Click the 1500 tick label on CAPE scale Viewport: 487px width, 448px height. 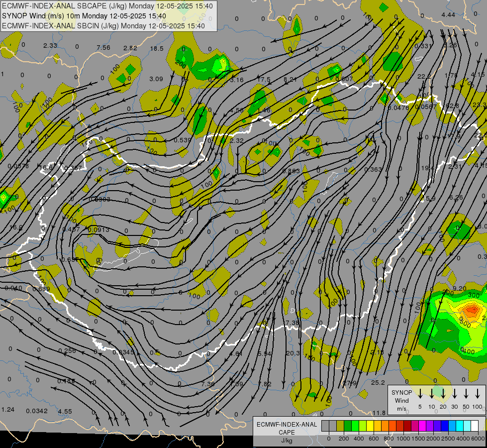[x=418, y=439]
